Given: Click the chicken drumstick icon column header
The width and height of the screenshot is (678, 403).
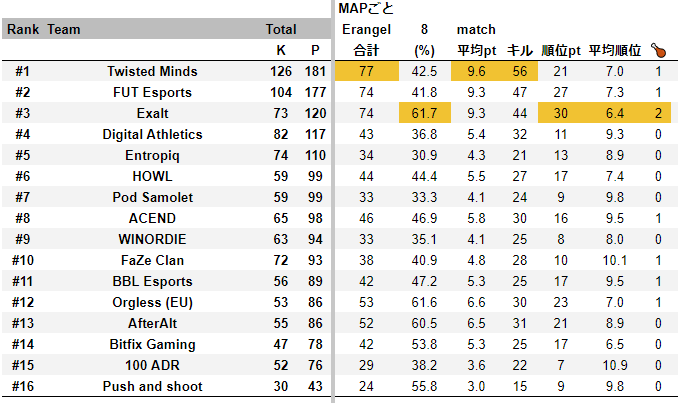Looking at the screenshot, I should 658,50.
